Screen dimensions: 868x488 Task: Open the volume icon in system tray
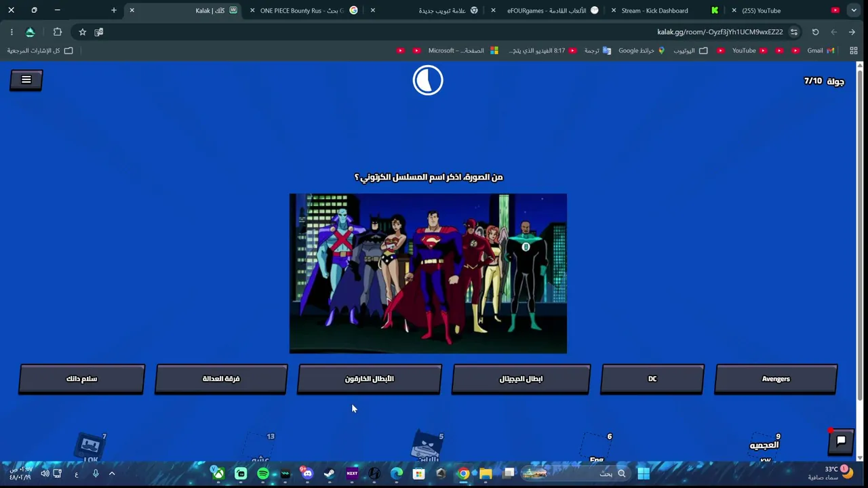(x=45, y=473)
